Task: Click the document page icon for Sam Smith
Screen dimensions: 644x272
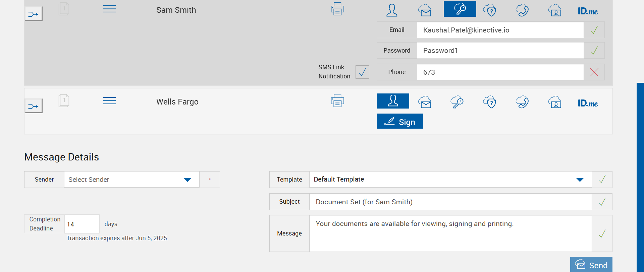Action: pyautogui.click(x=64, y=9)
